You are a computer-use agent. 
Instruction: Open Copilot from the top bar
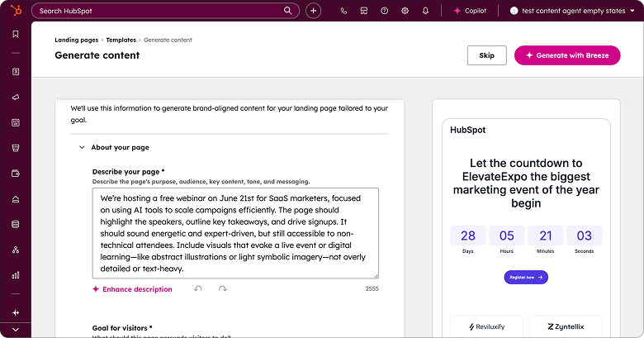coord(470,11)
